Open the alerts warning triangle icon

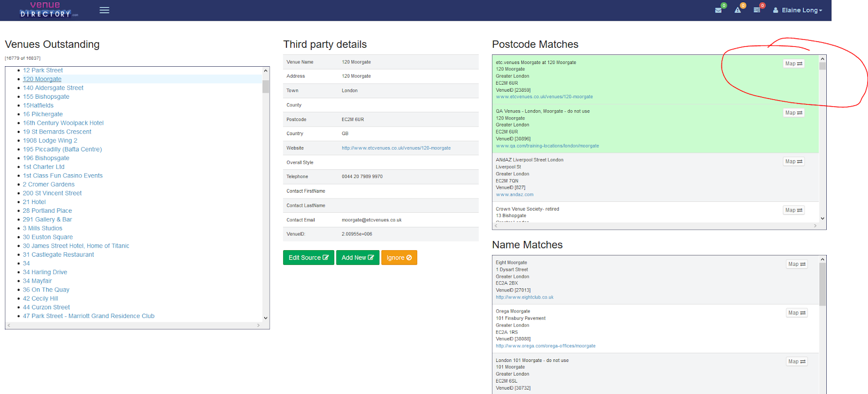(x=737, y=10)
